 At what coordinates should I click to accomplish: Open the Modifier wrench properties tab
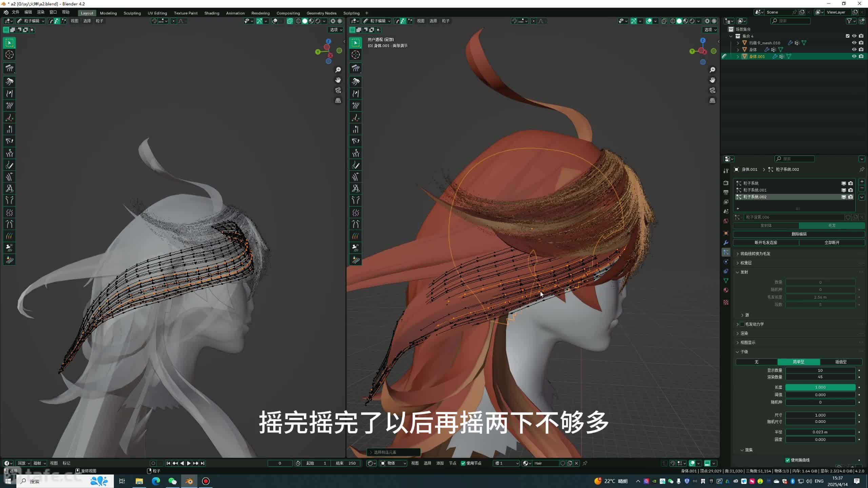point(726,243)
